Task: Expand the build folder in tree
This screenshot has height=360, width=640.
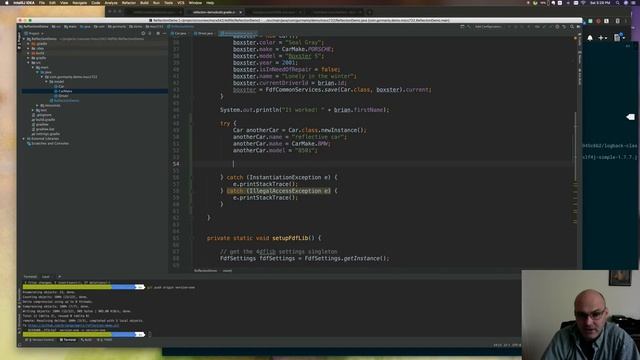Action: click(x=29, y=53)
